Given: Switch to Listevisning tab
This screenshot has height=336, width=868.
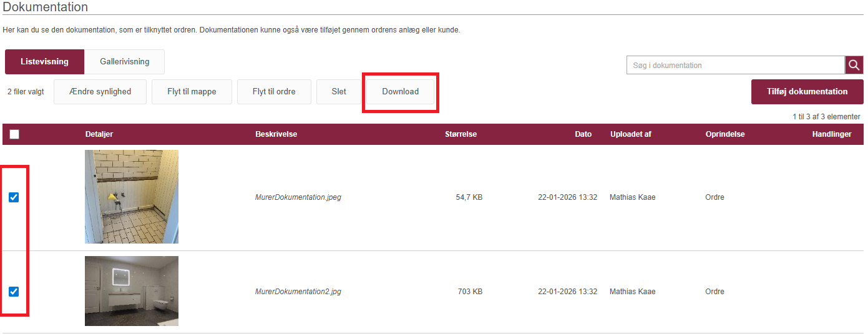Looking at the screenshot, I should (x=44, y=62).
